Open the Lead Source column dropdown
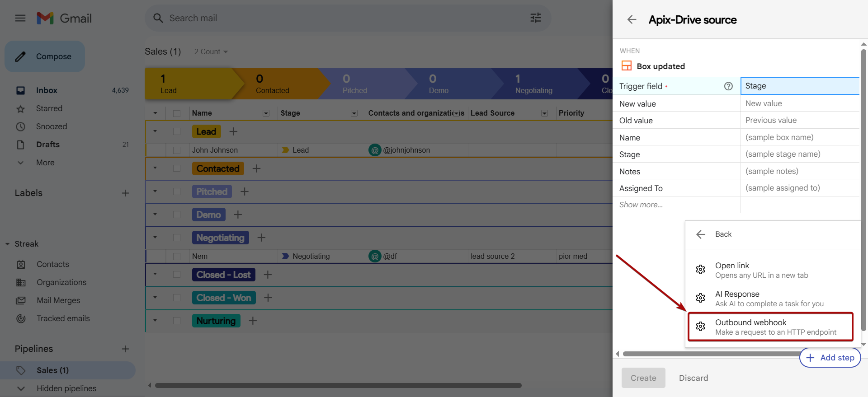This screenshot has width=868, height=397. point(544,113)
